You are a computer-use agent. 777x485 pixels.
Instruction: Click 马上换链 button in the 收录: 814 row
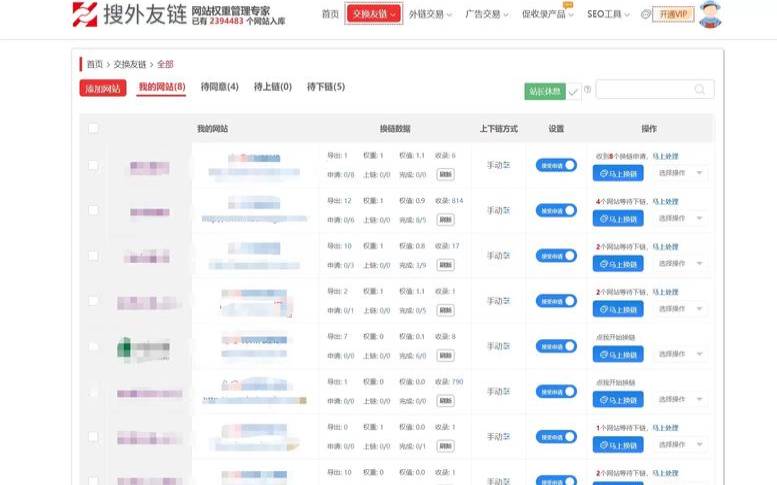[618, 218]
